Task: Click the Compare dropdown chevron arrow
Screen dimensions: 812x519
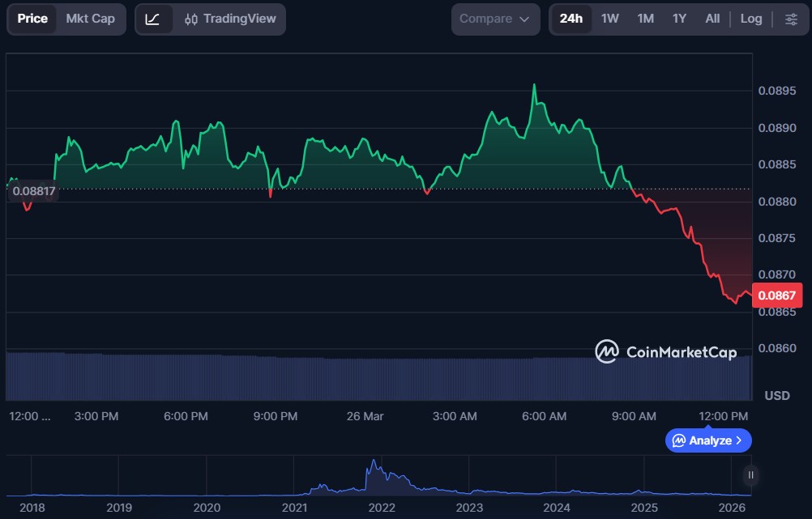Action: point(524,19)
